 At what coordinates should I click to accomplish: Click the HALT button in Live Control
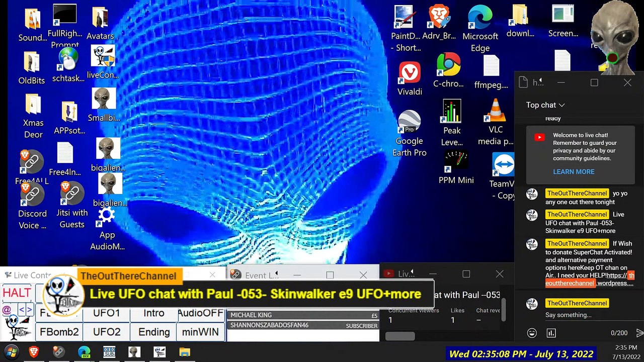pyautogui.click(x=17, y=293)
